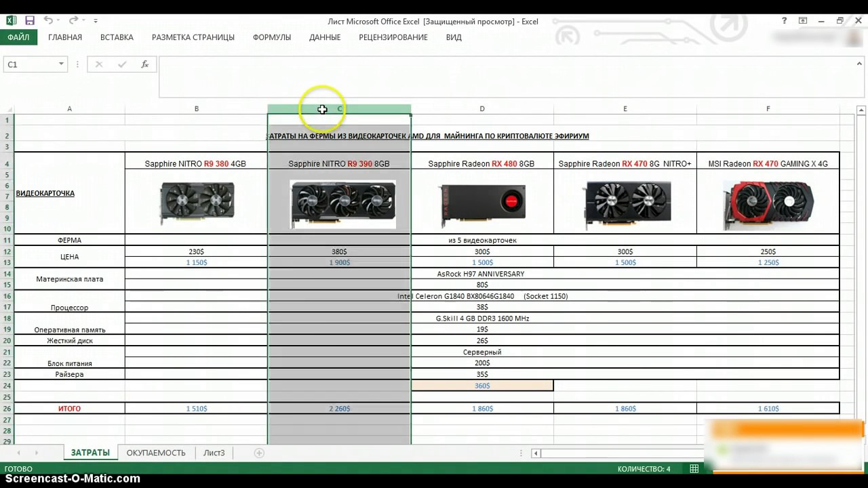Go to next sheet using navigation arrow
Screen dimensions: 868x488
pos(36,453)
